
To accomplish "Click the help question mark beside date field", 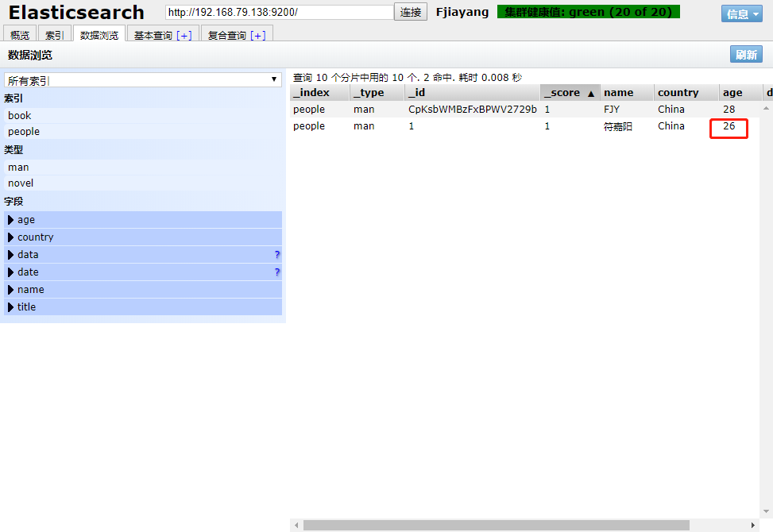I will [x=277, y=272].
